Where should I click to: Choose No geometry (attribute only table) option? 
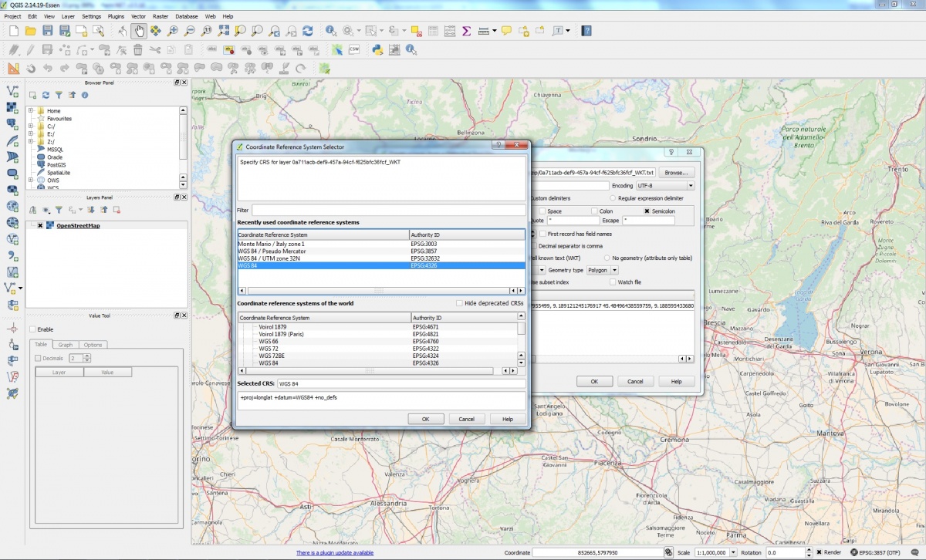point(607,258)
